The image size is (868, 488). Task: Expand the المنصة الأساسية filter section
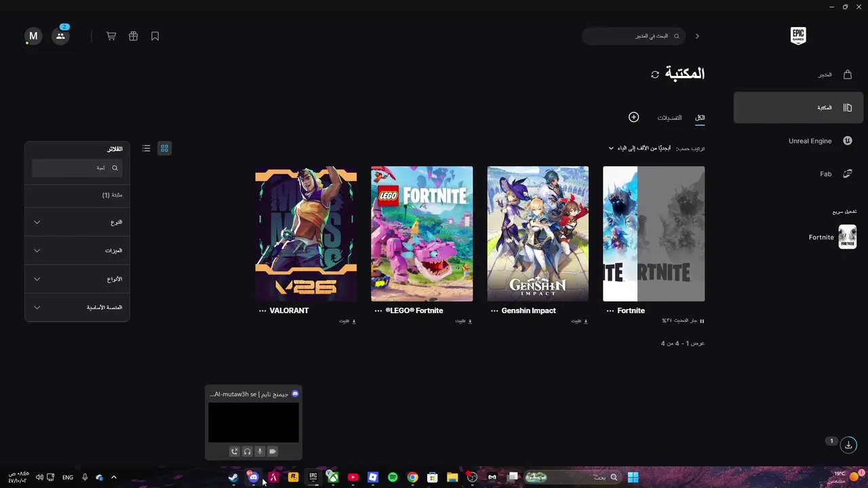click(x=77, y=308)
